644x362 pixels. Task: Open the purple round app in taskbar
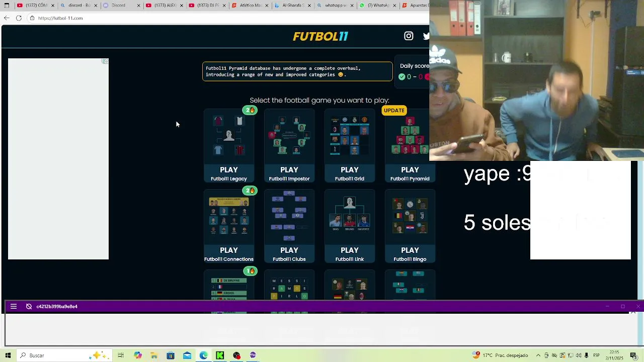(x=253, y=355)
